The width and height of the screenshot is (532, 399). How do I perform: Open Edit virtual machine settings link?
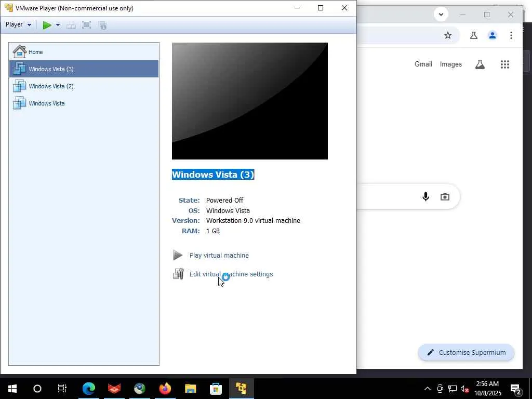click(x=231, y=274)
